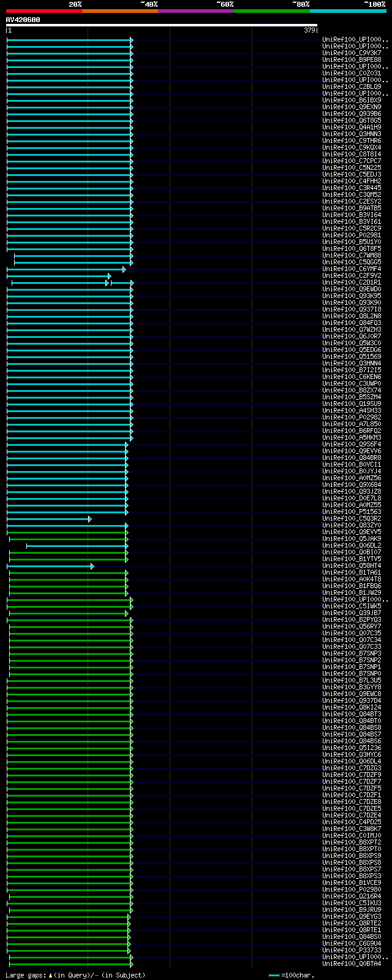This screenshot has width=392, height=980.
Task: Click the cyan ~100% legend segment
Action: pyautogui.click(x=348, y=11)
